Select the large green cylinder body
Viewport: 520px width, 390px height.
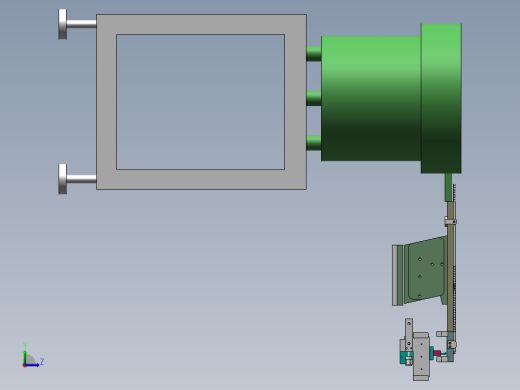[x=371, y=99]
